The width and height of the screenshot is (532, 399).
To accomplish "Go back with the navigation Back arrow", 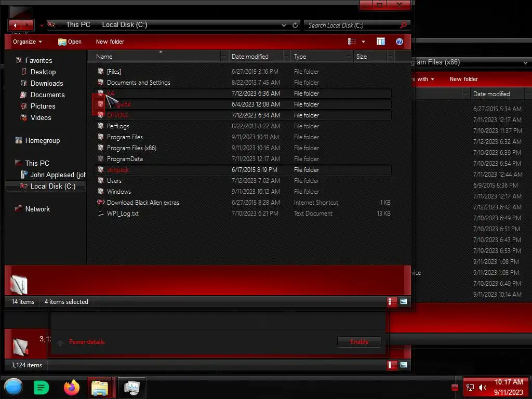I will 15,25.
